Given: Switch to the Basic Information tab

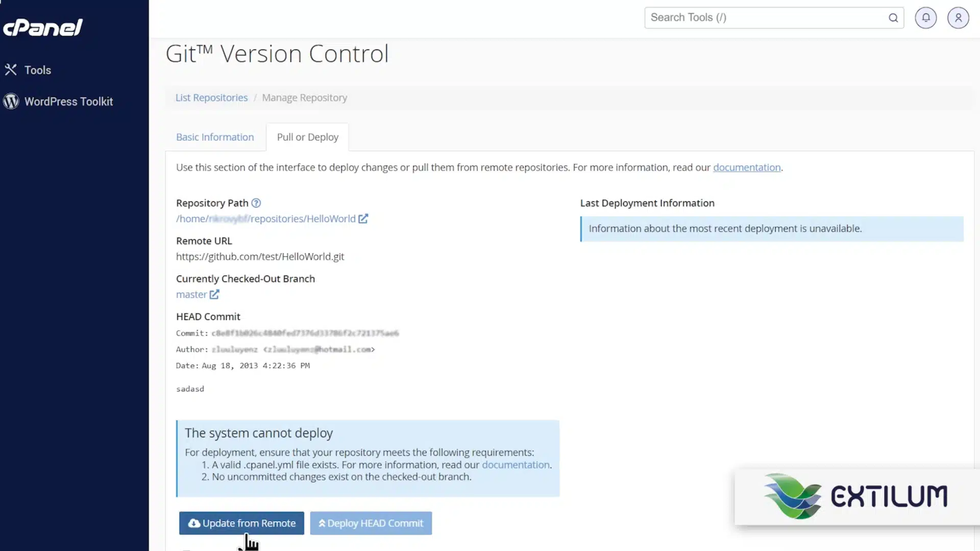Looking at the screenshot, I should click(x=215, y=137).
